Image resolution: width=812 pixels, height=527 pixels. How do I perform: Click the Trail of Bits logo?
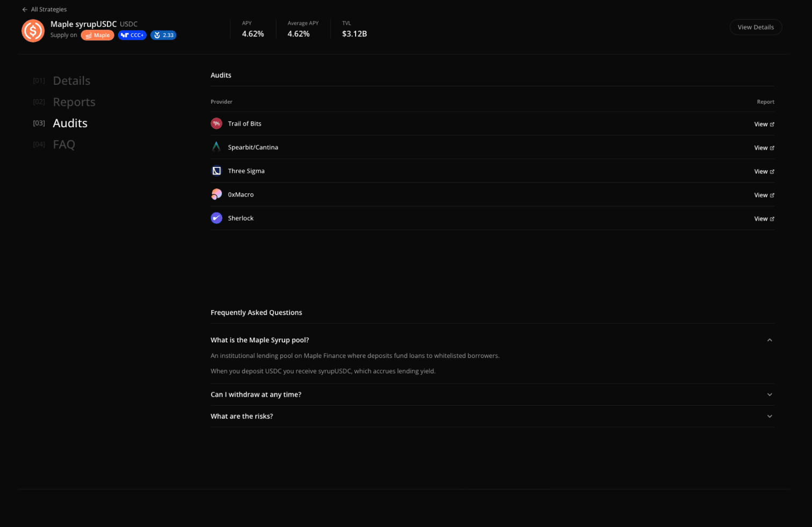216,123
